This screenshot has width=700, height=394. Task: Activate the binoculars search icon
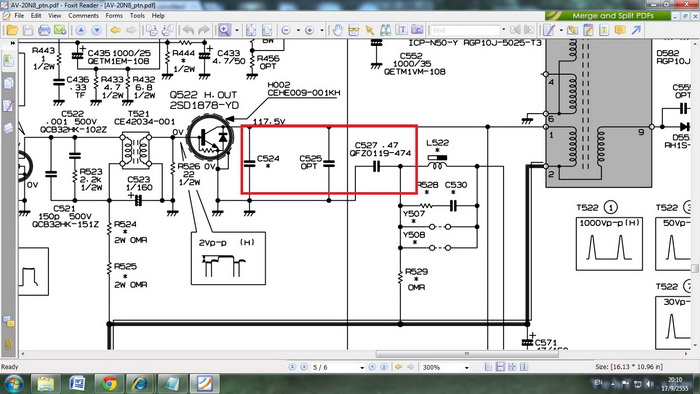point(385,30)
